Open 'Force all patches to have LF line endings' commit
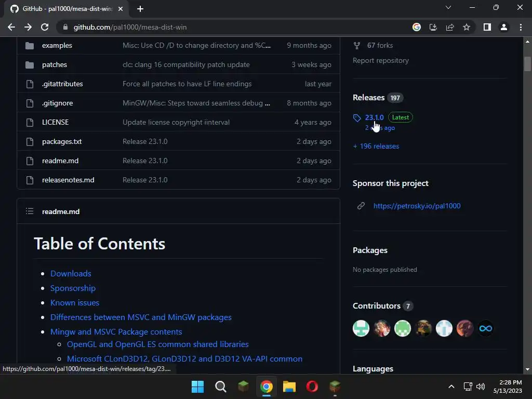 tap(187, 84)
